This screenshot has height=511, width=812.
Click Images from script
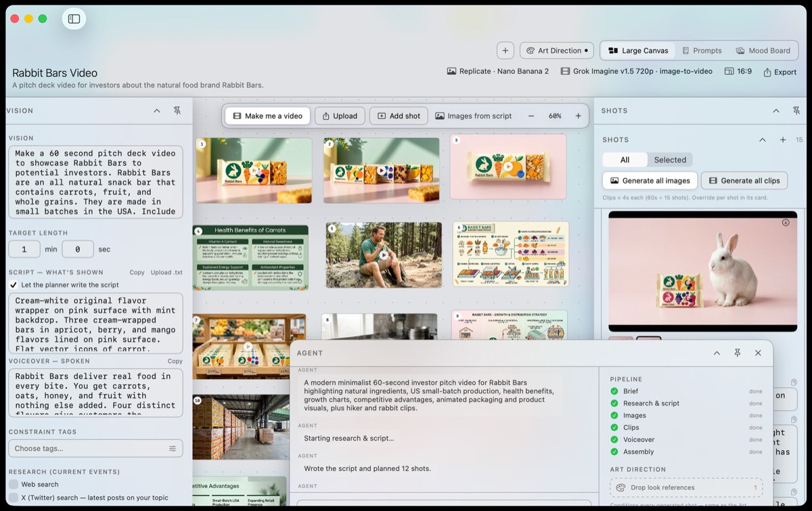pos(474,116)
